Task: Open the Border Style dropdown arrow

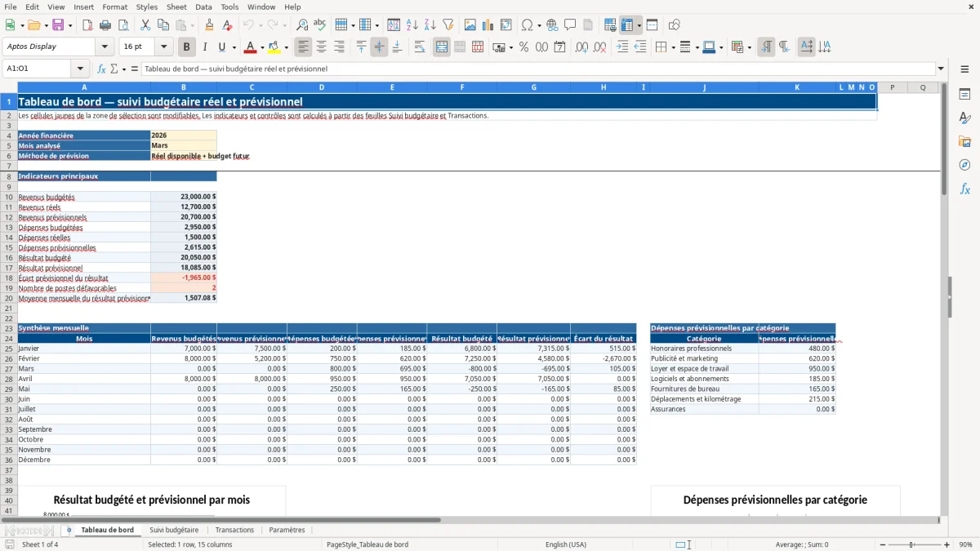Action: (696, 47)
